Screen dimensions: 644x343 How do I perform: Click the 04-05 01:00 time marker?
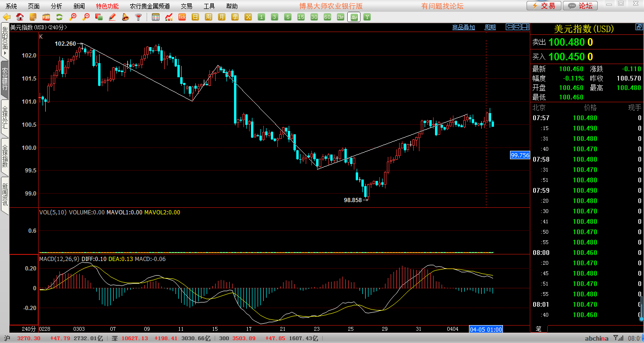click(485, 329)
